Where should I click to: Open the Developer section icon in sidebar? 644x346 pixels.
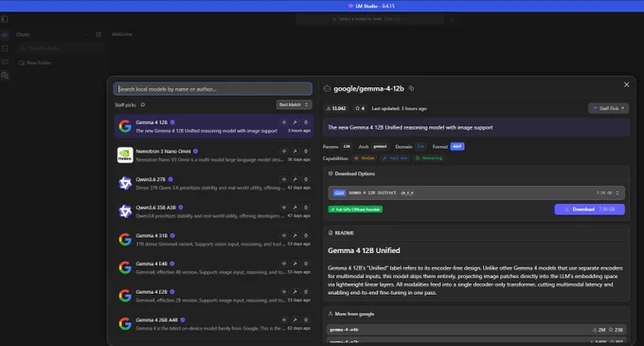[5, 48]
